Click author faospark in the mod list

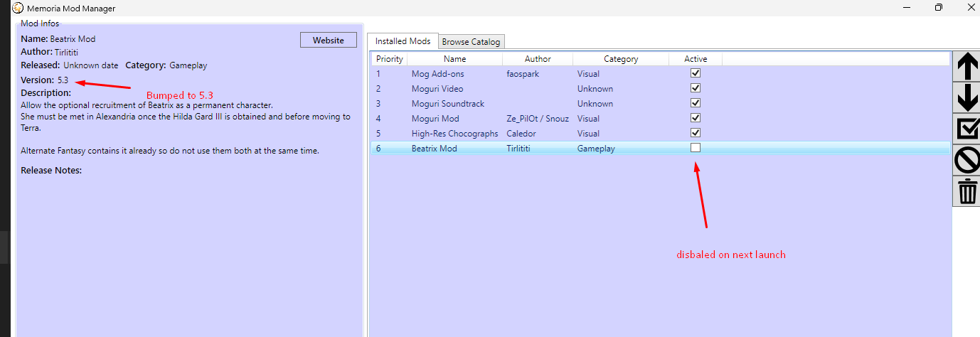[x=523, y=74]
